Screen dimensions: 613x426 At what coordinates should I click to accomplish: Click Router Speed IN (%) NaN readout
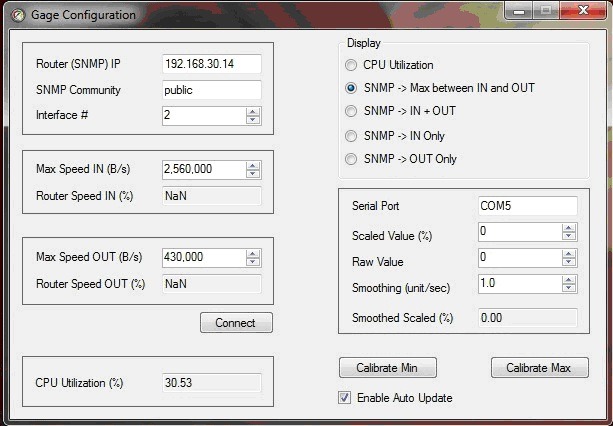tap(212, 196)
